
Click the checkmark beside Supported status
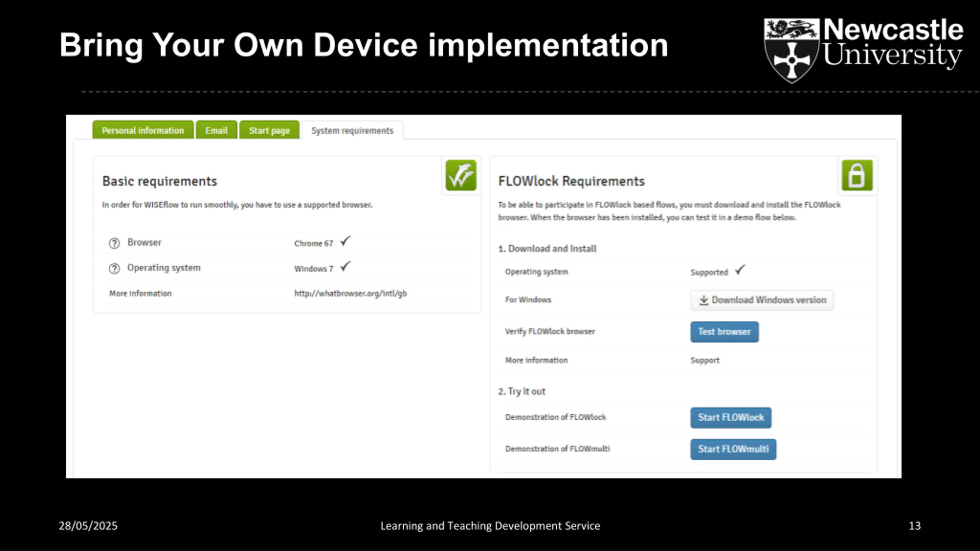(x=740, y=270)
